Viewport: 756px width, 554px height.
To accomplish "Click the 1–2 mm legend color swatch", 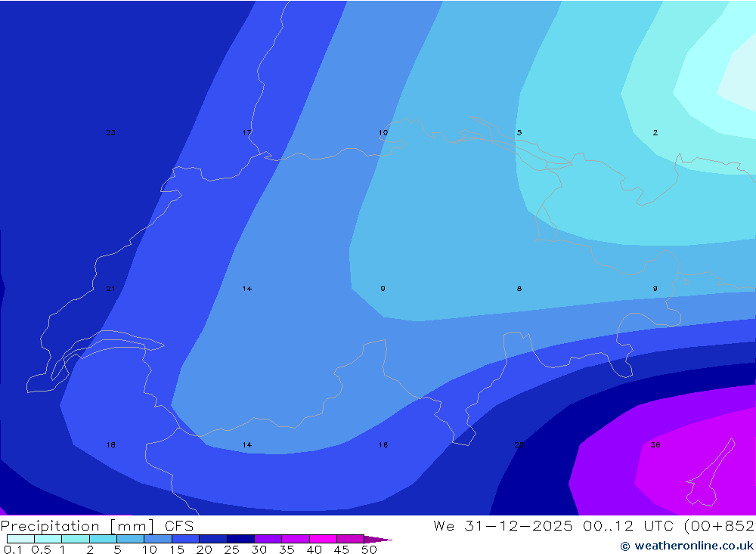I will [x=75, y=539].
